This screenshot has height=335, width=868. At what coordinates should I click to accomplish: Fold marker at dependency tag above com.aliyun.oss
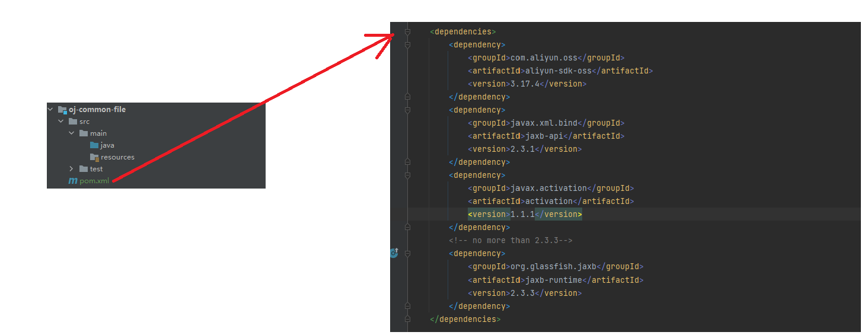[407, 44]
